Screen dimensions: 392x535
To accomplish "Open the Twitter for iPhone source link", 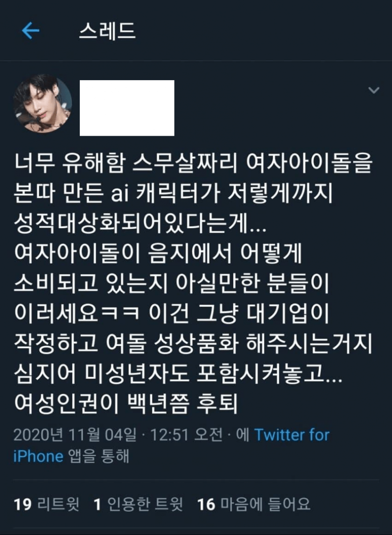I will [x=172, y=445].
